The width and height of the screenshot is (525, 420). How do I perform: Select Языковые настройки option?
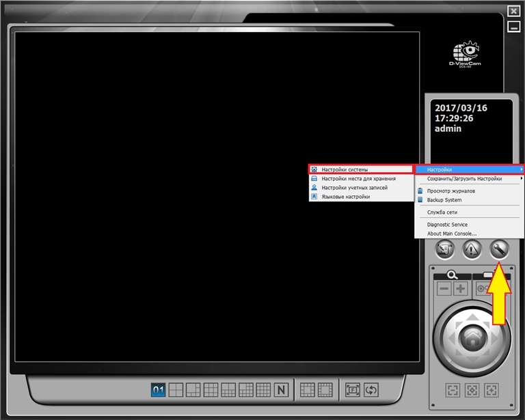(345, 197)
